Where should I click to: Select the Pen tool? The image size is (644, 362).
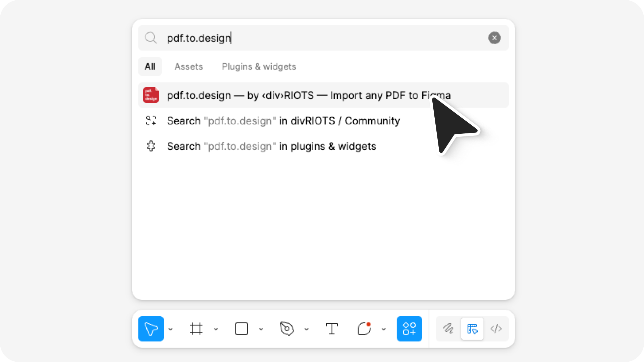pos(287,329)
